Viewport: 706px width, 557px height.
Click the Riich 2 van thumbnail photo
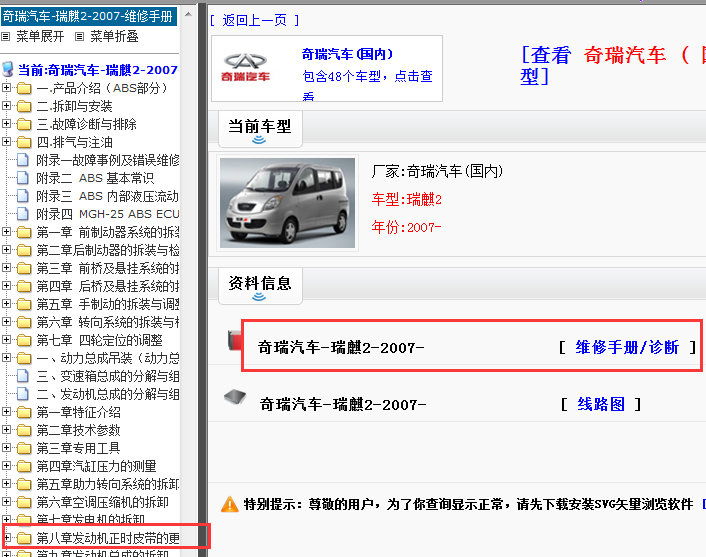tap(287, 203)
